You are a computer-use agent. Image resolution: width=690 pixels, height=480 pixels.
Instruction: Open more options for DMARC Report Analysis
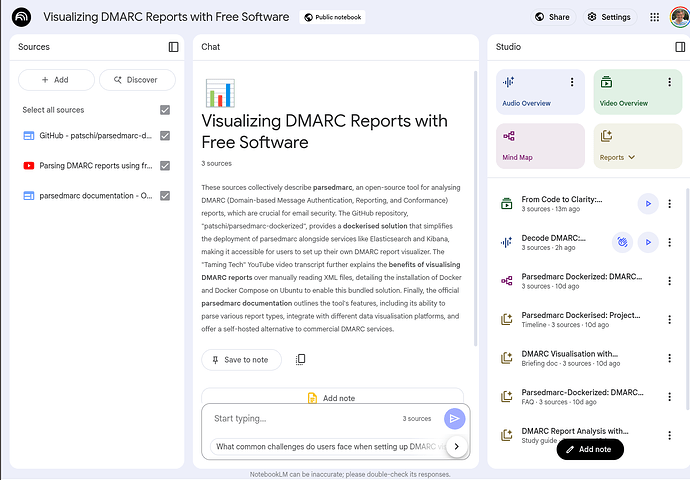pos(669,435)
